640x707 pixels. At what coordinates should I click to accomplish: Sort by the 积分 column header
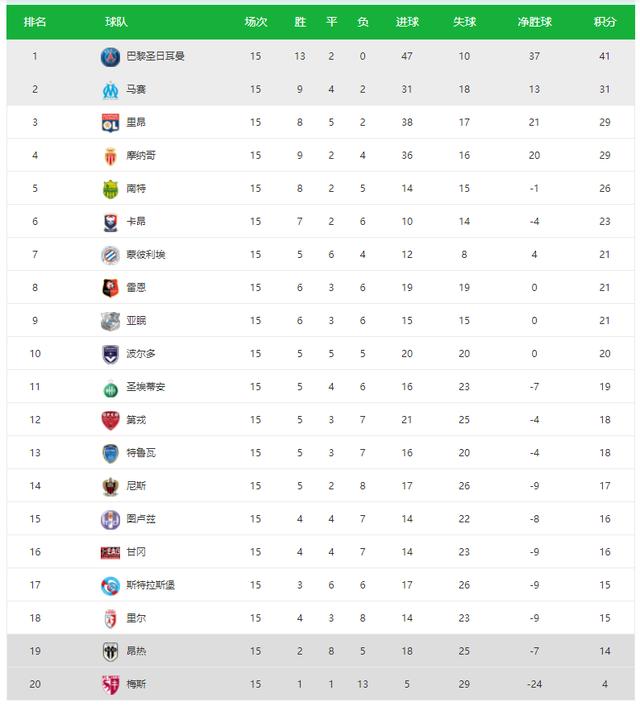pyautogui.click(x=604, y=22)
